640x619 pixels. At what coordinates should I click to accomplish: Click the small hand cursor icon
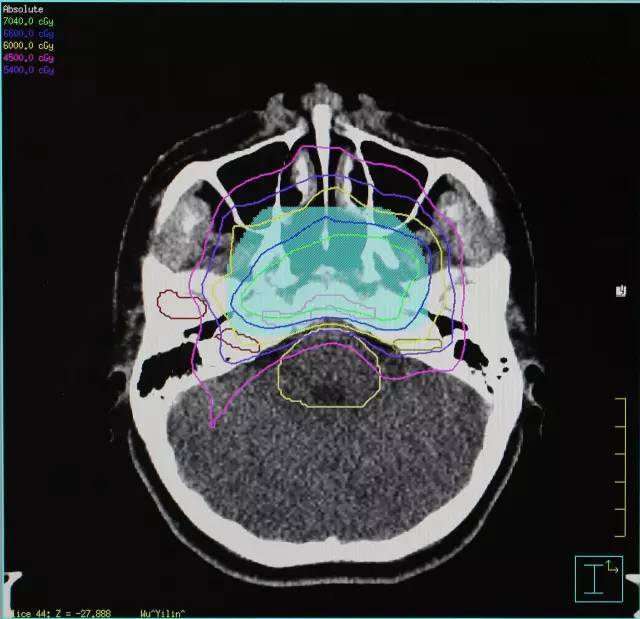point(621,291)
